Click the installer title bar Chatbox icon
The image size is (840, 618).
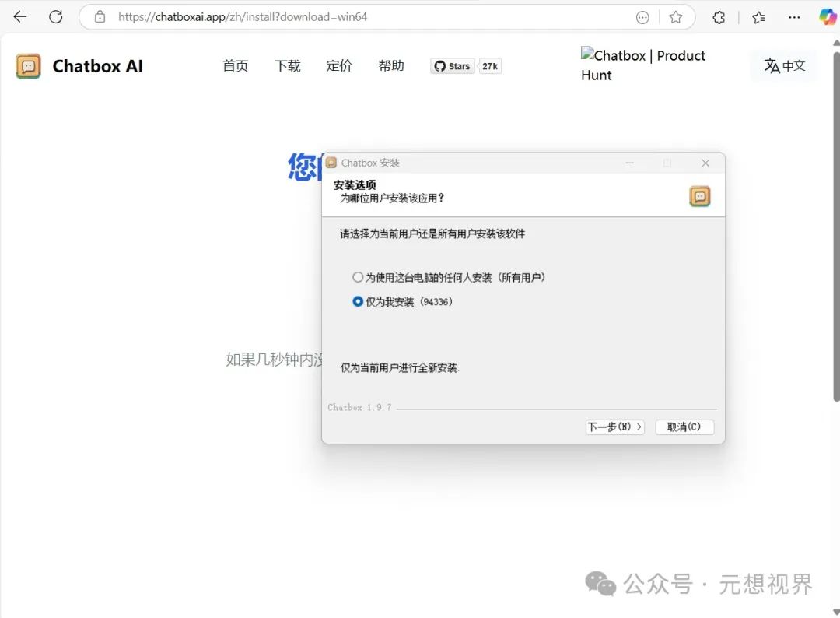pyautogui.click(x=331, y=163)
